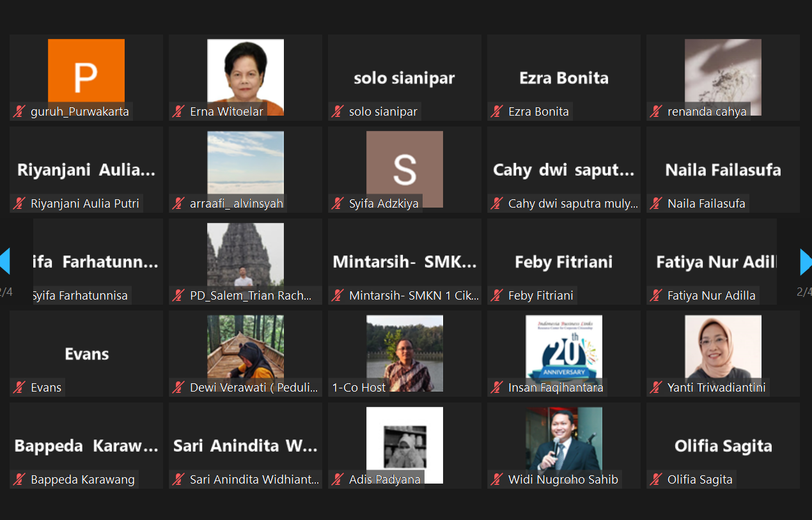Click muted mic icon beside Olifia Sagita
Viewport: 812px width, 520px height.
click(656, 480)
